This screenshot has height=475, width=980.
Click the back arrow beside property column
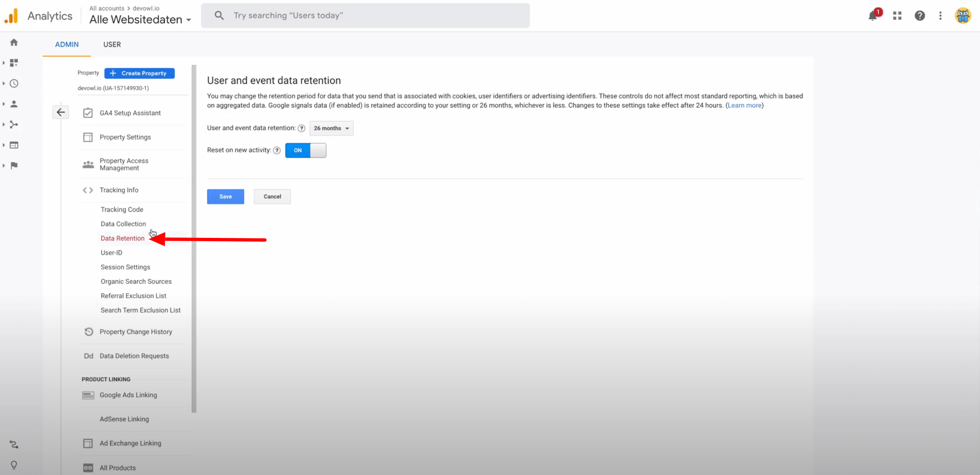(x=61, y=112)
